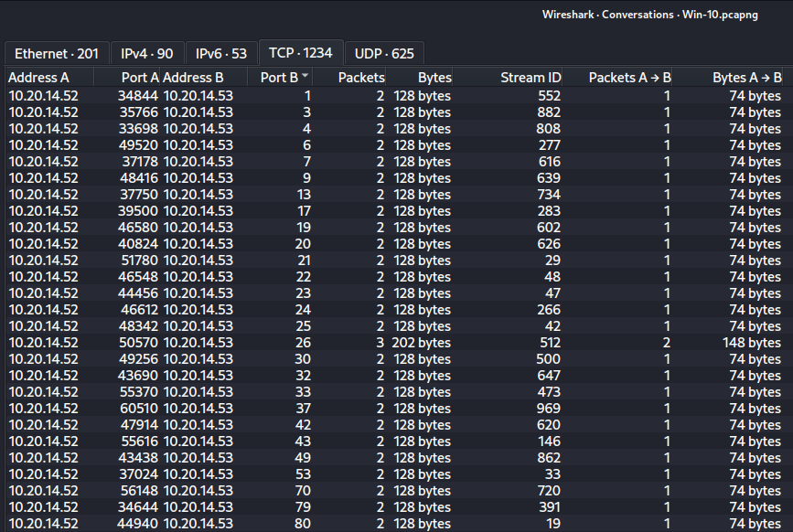
Task: Select Port A cell 33698
Action: [138, 129]
